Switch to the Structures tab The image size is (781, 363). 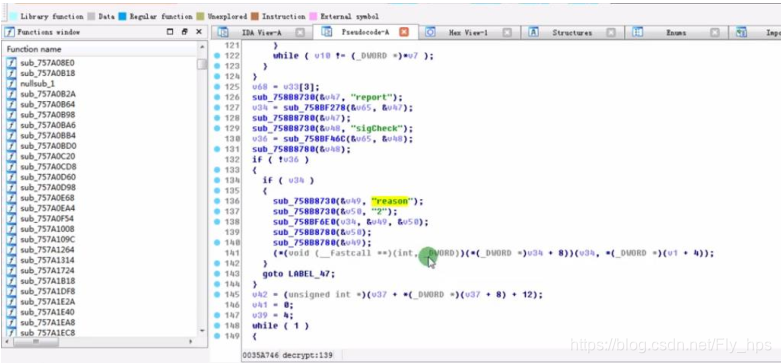(x=572, y=32)
